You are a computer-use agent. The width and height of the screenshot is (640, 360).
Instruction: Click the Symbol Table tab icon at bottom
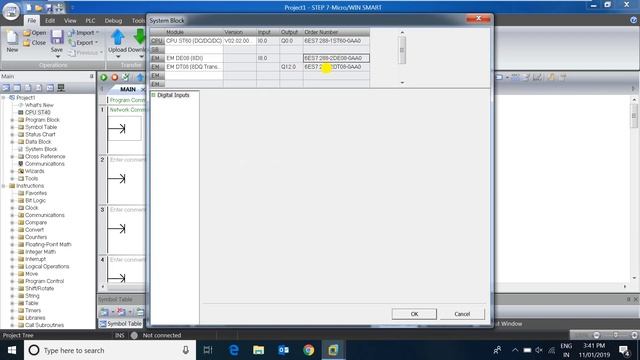click(103, 324)
